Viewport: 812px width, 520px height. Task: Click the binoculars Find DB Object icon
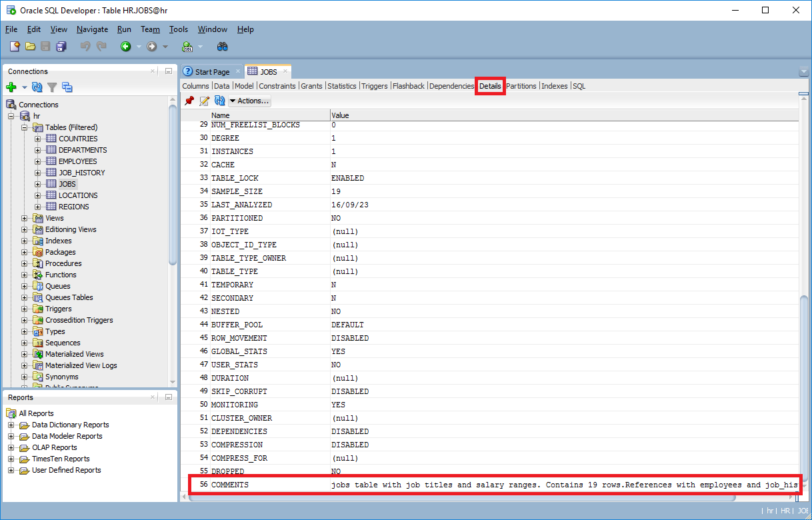click(223, 47)
